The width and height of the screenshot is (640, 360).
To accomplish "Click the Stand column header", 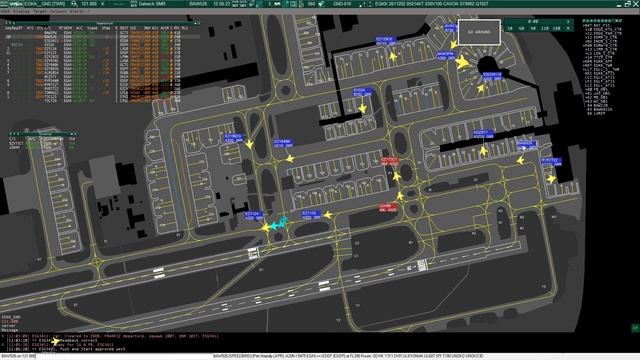I will coord(92,28).
